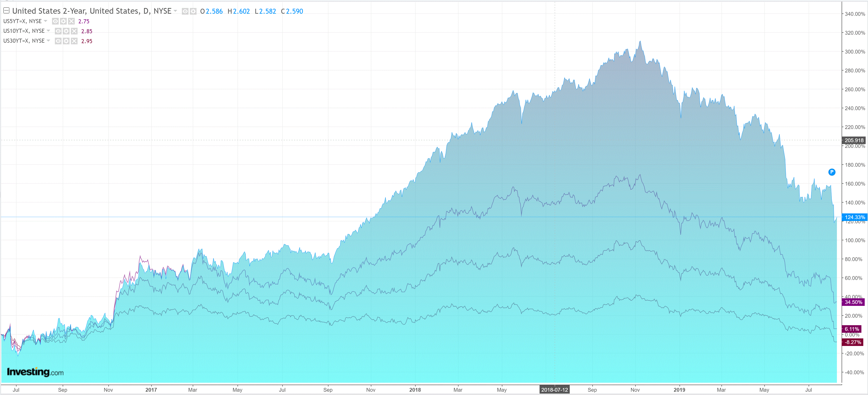868x395 pixels.
Task: Hide the US5YT=X series with eye icon
Action: coord(55,21)
